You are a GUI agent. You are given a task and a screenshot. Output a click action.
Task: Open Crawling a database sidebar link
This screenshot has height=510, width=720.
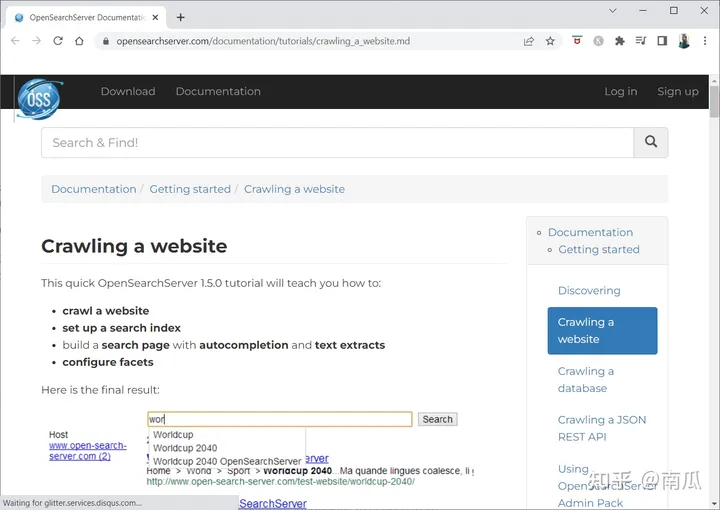tap(586, 380)
